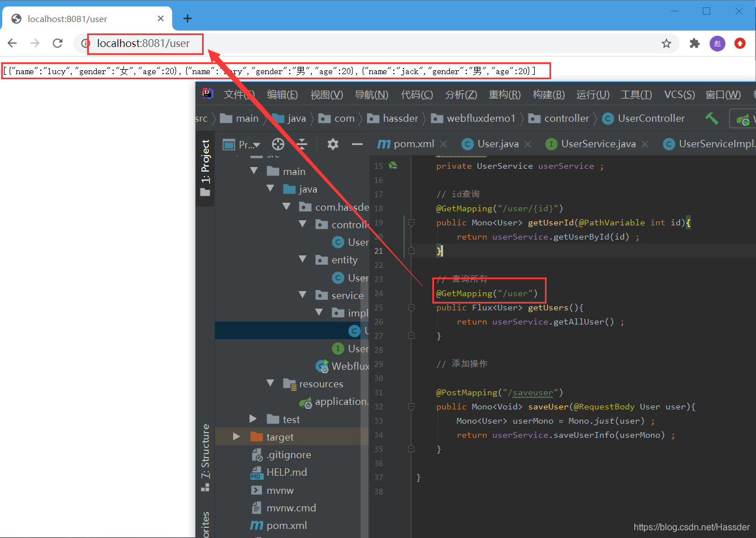Switch to the pom.xml editor tab
The width and height of the screenshot is (756, 538).
[406, 144]
